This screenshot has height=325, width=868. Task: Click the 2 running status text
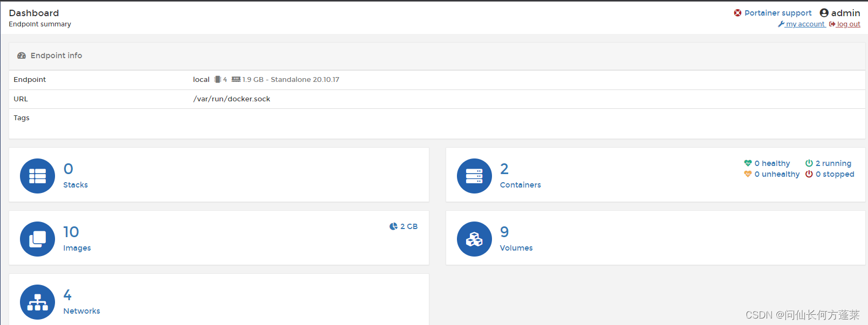tap(833, 163)
